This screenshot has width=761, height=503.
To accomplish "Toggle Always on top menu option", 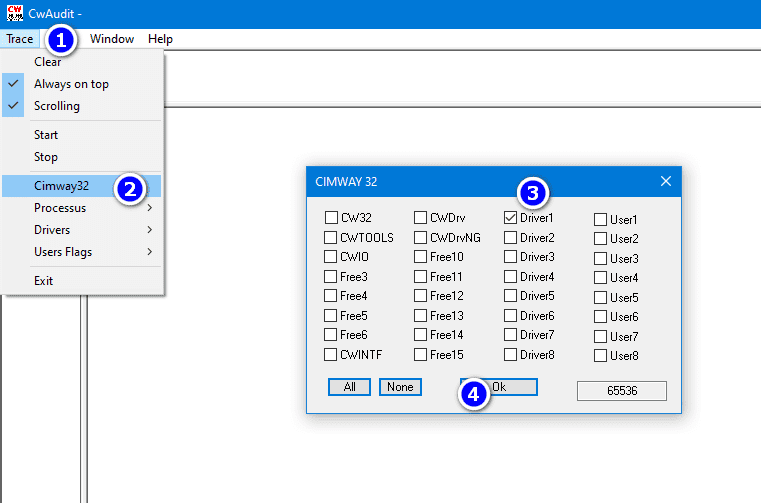I will pos(71,84).
